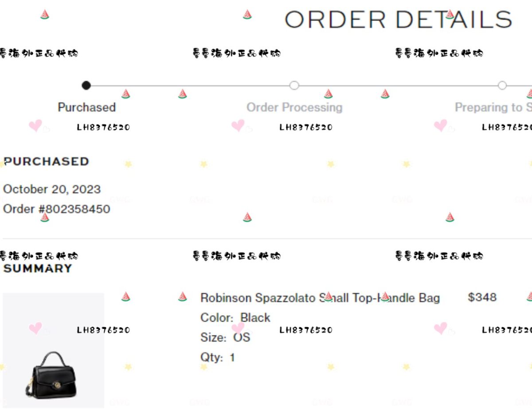Screen dimensions: 532x409
Task: Click the watermelon icon overlapping the ORDER DETAILS title
Action: click(450, 14)
